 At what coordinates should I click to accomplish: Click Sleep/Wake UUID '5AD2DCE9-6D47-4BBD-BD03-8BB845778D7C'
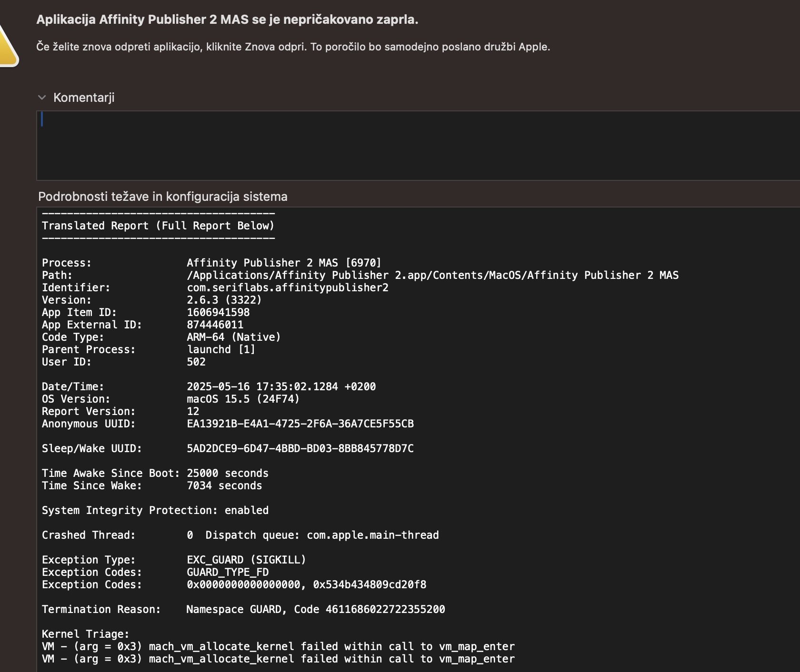click(x=300, y=448)
